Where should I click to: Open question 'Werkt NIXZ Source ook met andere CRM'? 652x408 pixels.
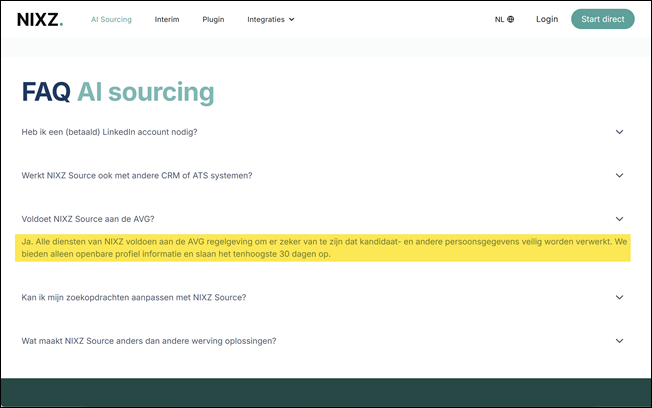point(137,176)
